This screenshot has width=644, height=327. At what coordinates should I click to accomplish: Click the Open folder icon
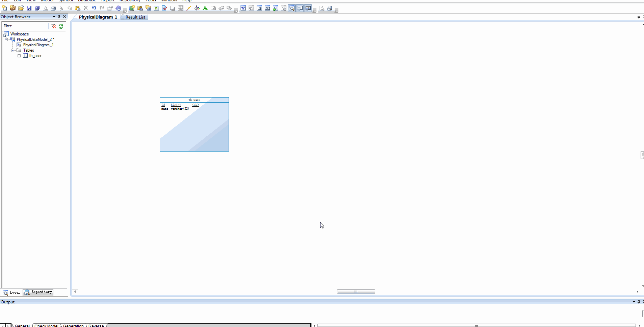coord(21,8)
